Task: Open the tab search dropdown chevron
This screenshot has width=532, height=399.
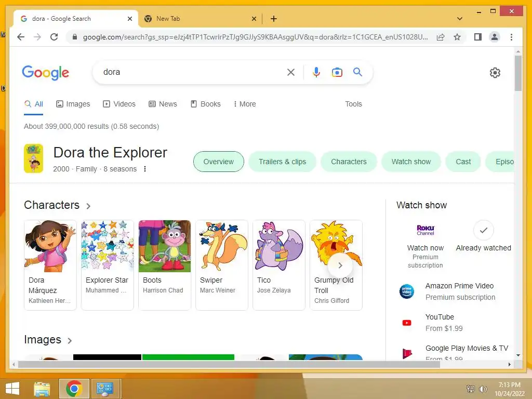Action: point(460,19)
